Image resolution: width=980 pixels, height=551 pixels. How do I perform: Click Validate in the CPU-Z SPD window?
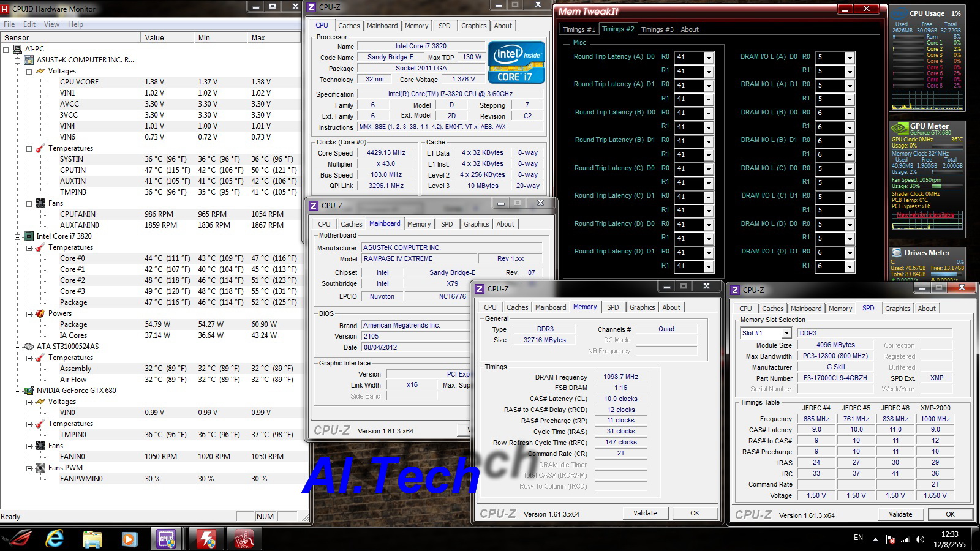pos(900,514)
